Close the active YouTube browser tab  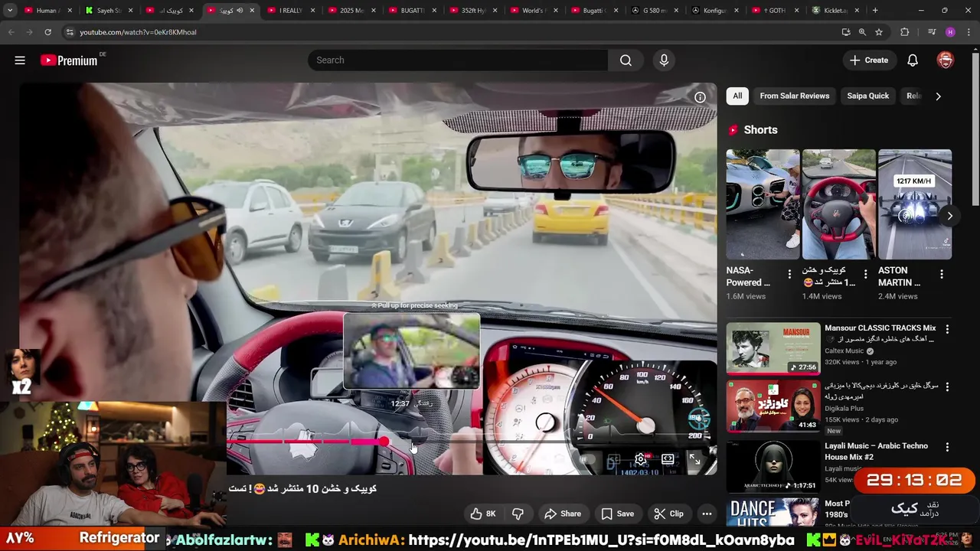tap(251, 11)
